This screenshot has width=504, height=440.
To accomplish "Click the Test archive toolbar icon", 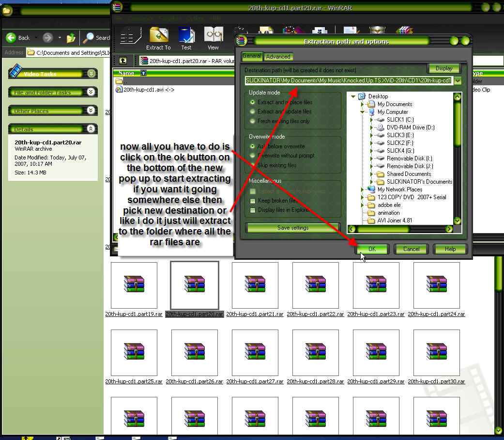I will [186, 39].
